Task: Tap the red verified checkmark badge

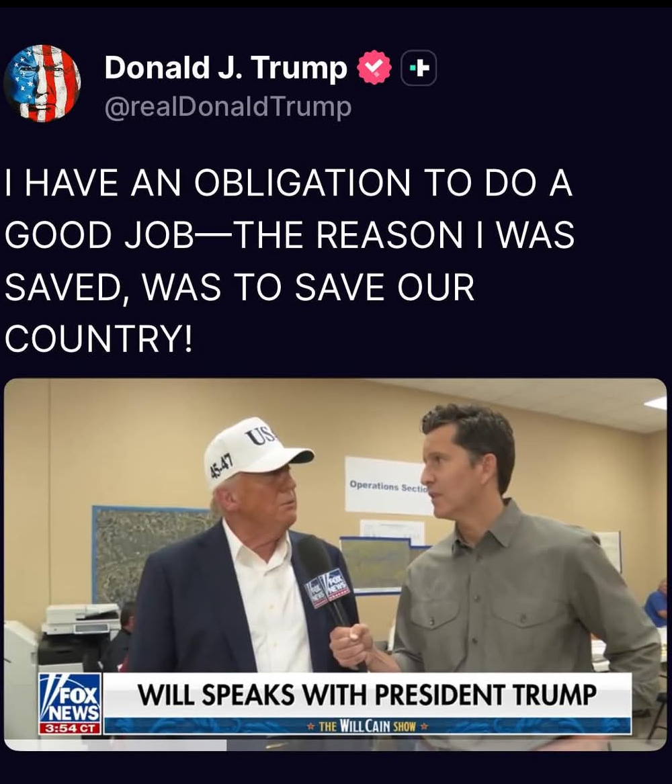Action: click(374, 67)
